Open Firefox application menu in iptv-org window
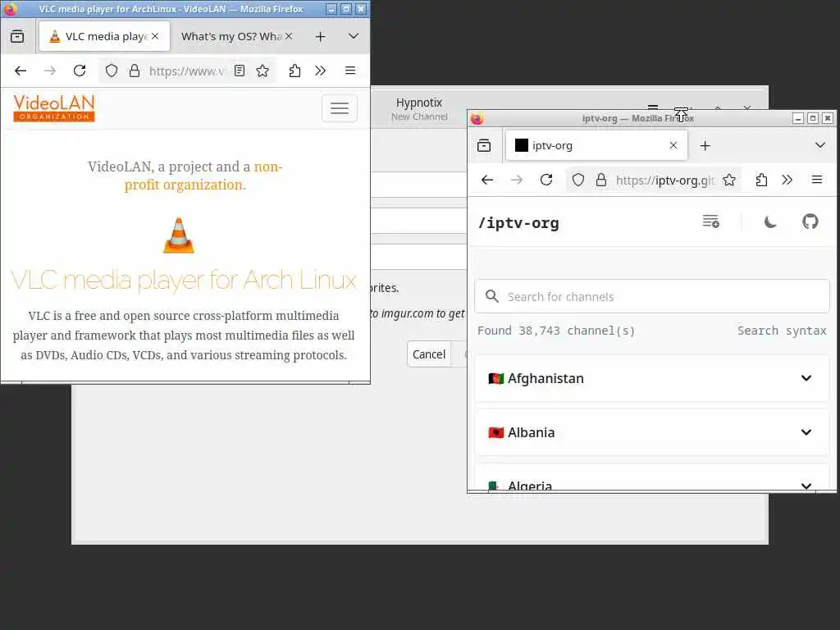Image resolution: width=840 pixels, height=630 pixels. coord(817,180)
